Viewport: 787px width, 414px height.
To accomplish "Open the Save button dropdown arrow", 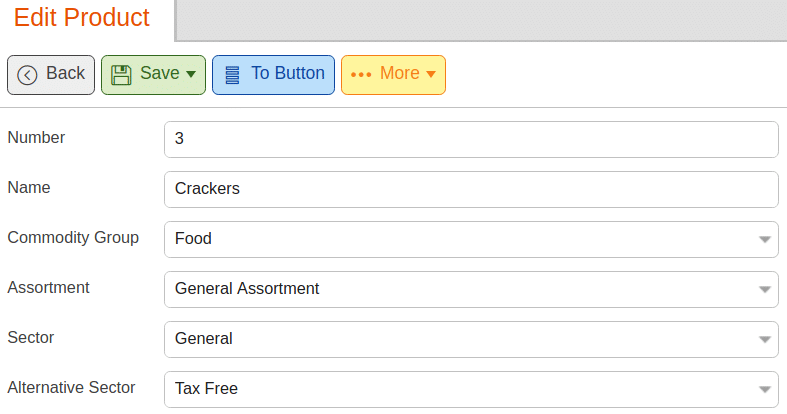I will (x=191, y=74).
